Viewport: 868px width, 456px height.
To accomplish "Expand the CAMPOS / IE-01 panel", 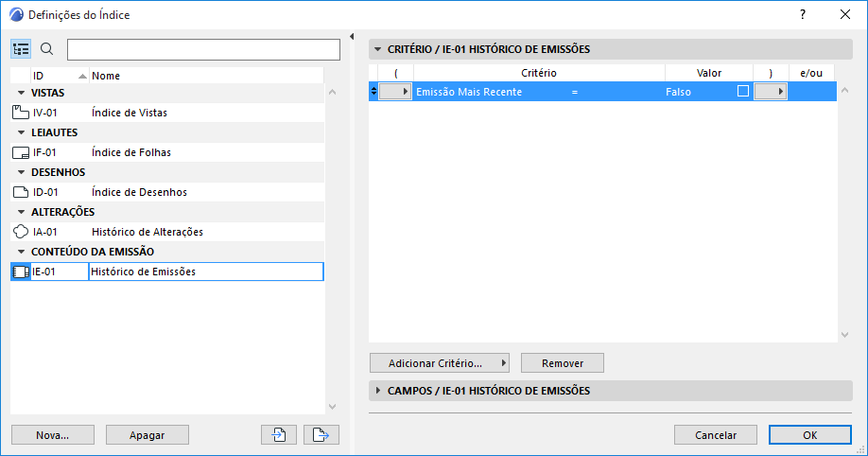I will (378, 391).
